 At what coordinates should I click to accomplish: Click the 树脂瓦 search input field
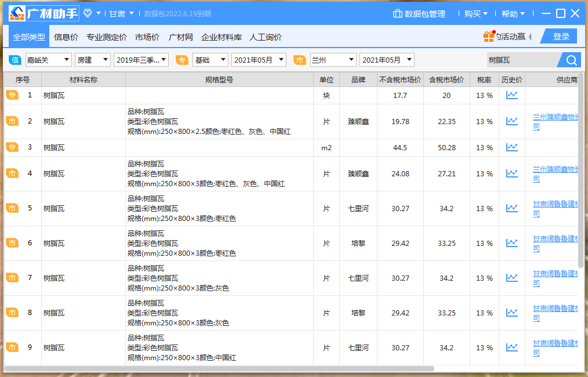[524, 60]
